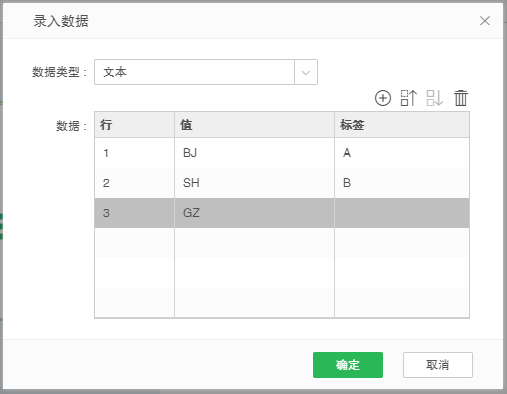Screen dimensions: 507x394
Task: Select row number 3
Action: 134,213
